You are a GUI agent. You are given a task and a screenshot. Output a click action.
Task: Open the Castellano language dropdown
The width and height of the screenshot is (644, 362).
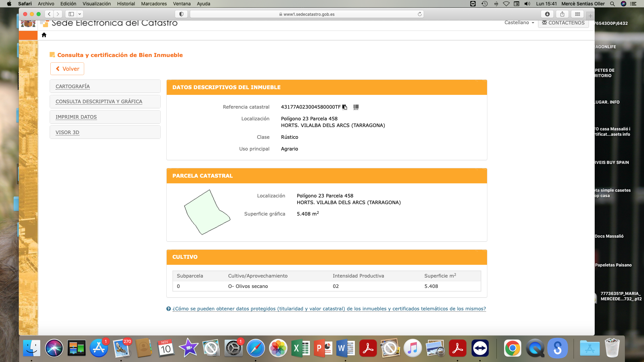[x=519, y=23]
